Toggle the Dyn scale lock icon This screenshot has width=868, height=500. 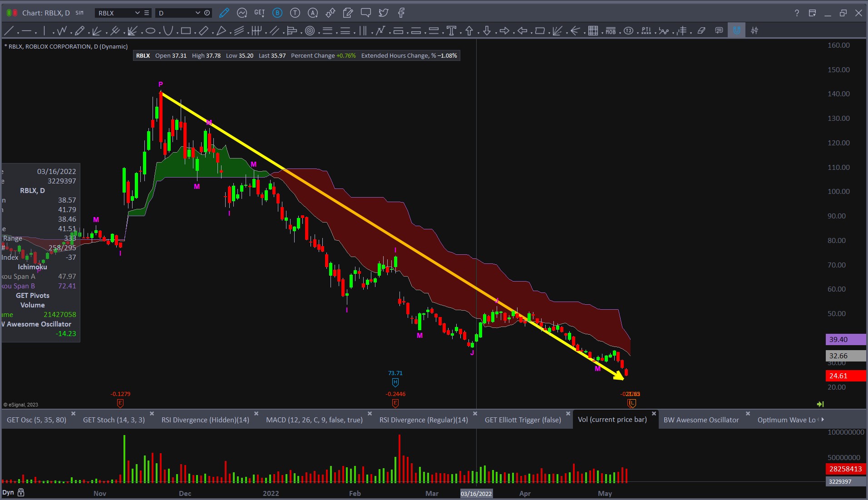[21, 492]
